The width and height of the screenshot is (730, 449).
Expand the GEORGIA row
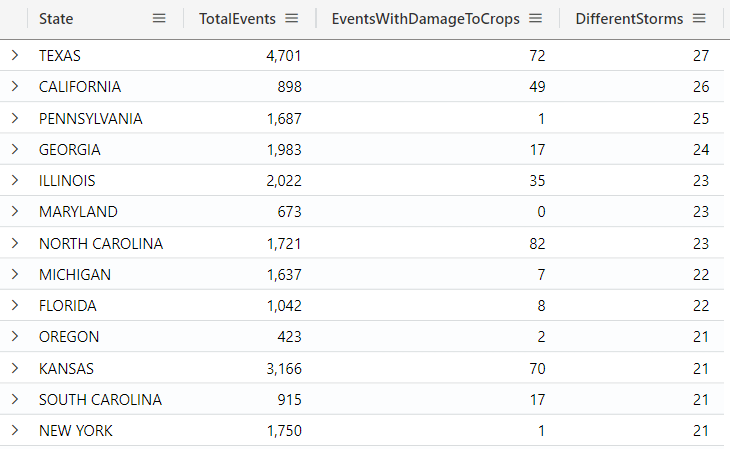pyautogui.click(x=15, y=150)
